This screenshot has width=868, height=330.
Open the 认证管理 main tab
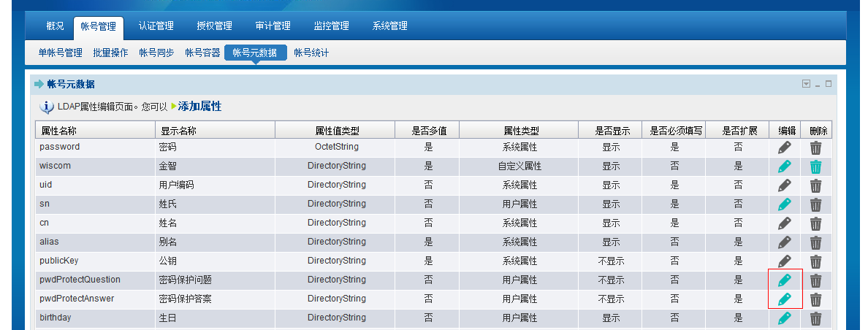pyautogui.click(x=156, y=26)
